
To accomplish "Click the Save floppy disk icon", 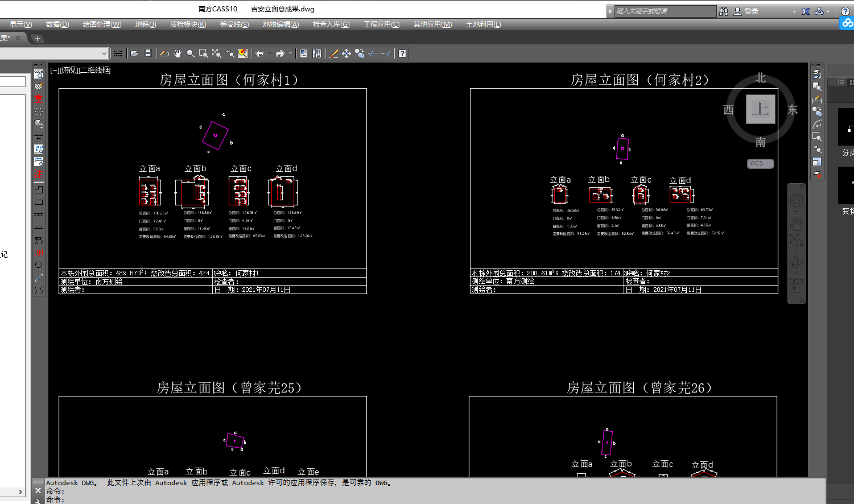I will pyautogui.click(x=148, y=53).
